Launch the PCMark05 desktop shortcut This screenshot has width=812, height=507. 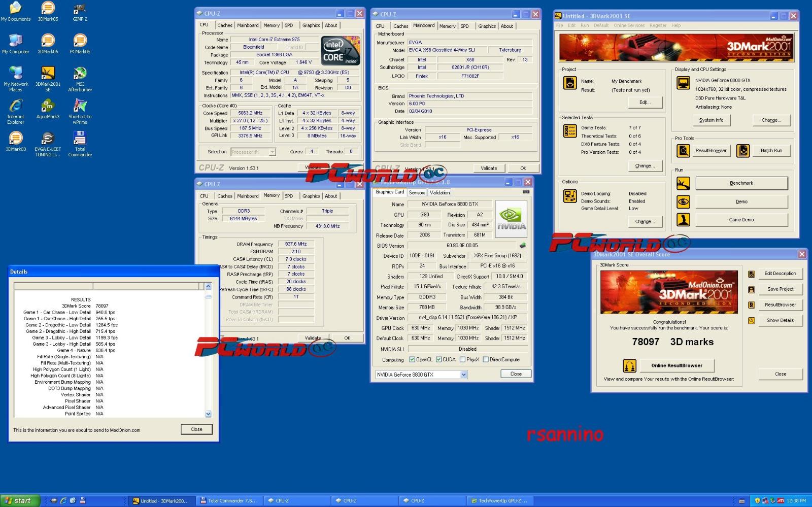pos(80,44)
